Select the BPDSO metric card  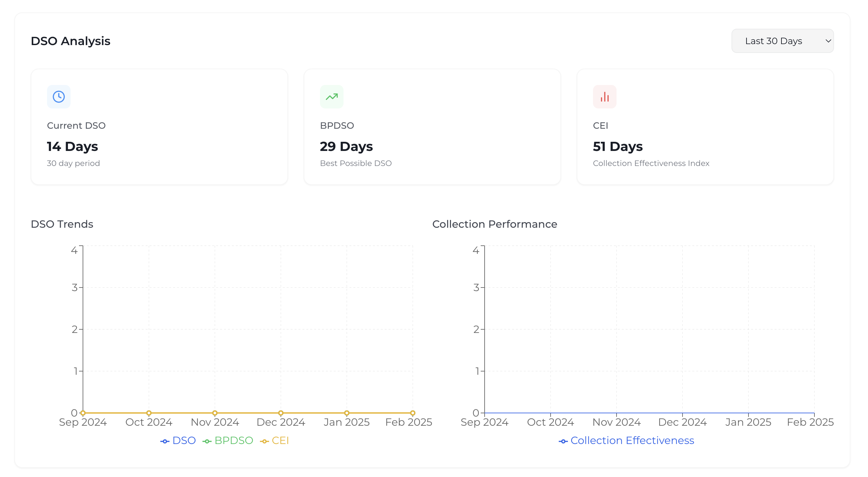(432, 126)
